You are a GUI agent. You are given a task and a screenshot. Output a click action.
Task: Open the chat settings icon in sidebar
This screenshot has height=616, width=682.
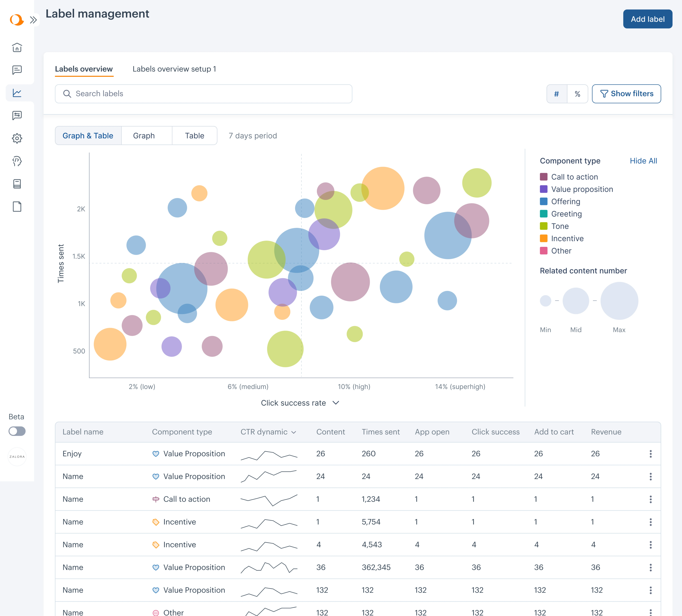click(17, 115)
